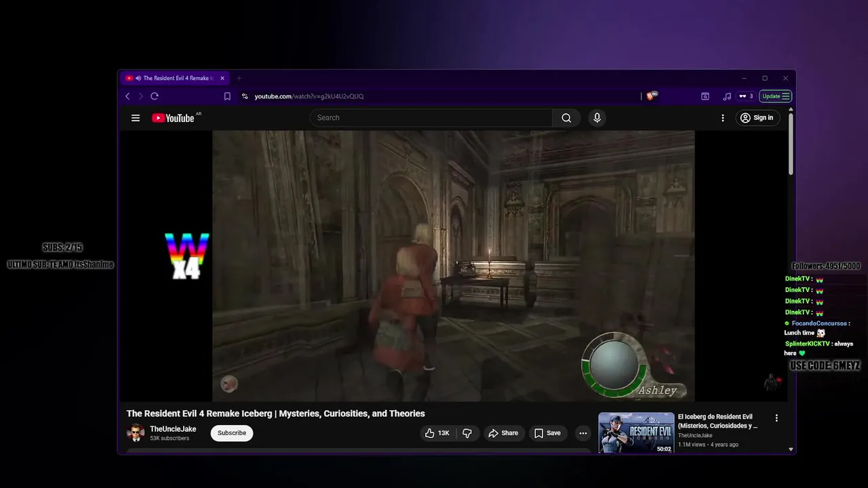868x488 pixels.
Task: Click the search magnifier button
Action: [566, 118]
